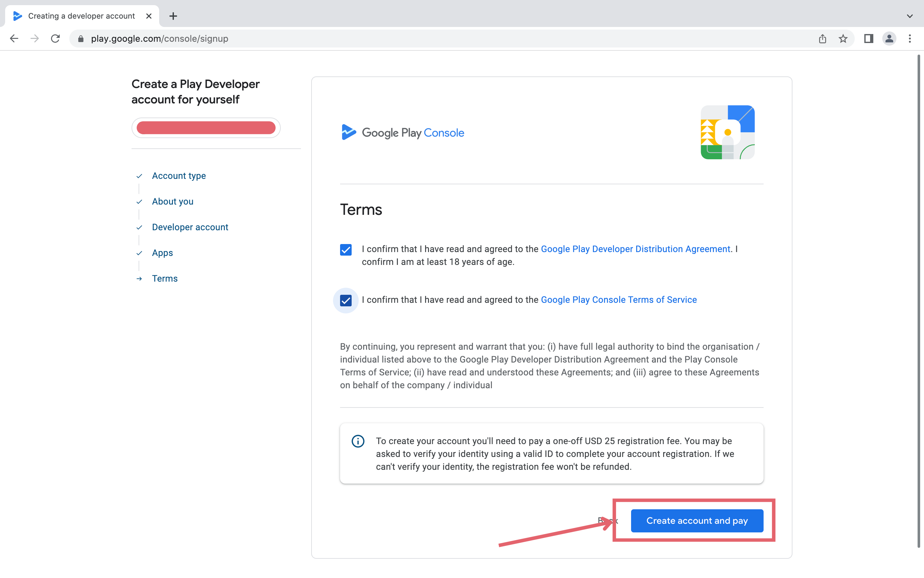Click the colorful Play Console illustration

728,132
